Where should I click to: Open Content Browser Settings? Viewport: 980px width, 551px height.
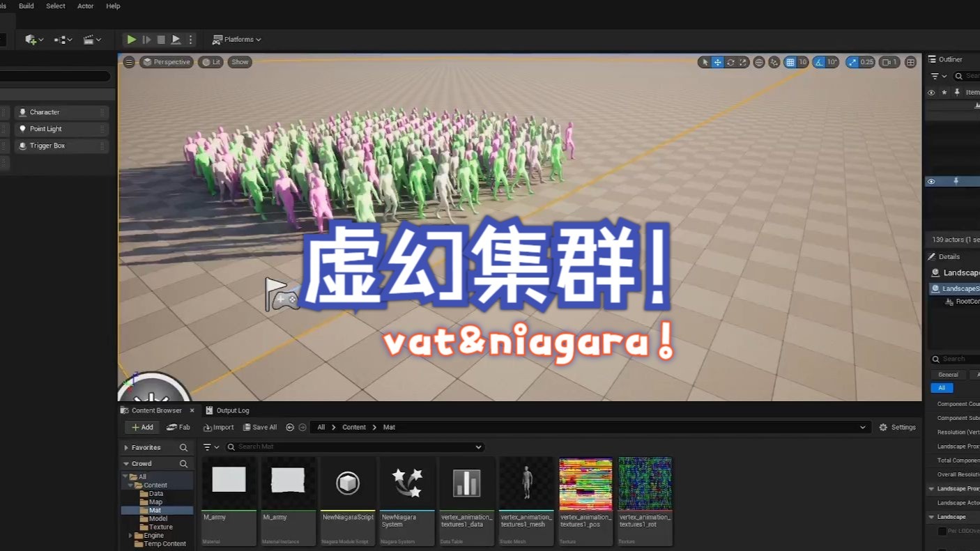[898, 427]
